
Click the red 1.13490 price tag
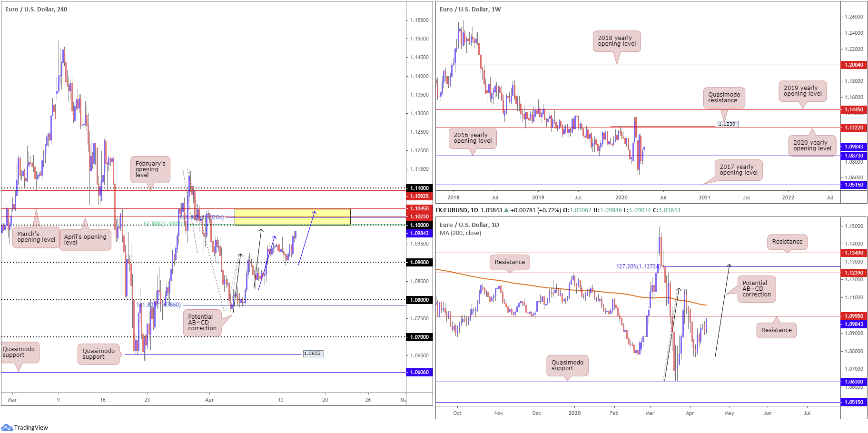pyautogui.click(x=854, y=253)
